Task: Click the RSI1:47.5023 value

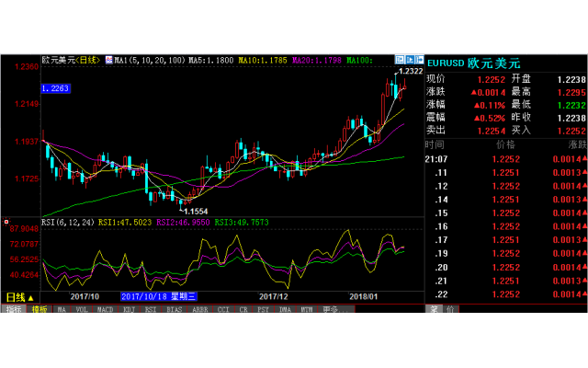Action: click(125, 223)
